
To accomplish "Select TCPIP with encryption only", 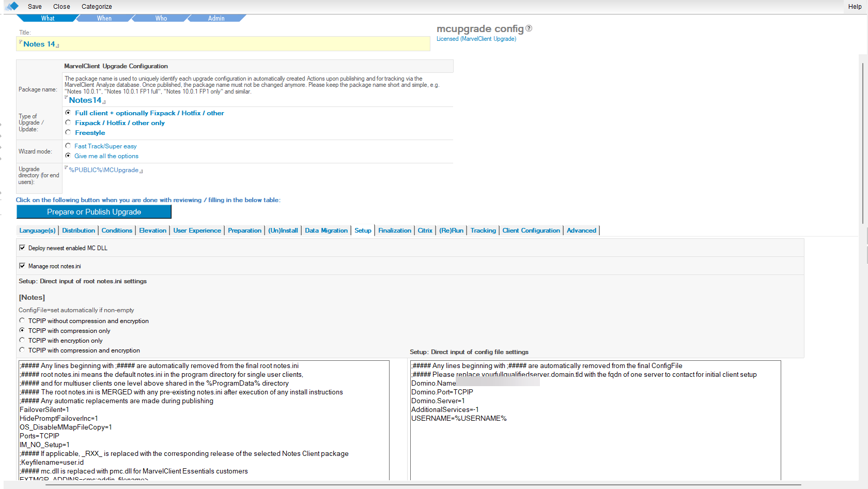I will (x=22, y=340).
